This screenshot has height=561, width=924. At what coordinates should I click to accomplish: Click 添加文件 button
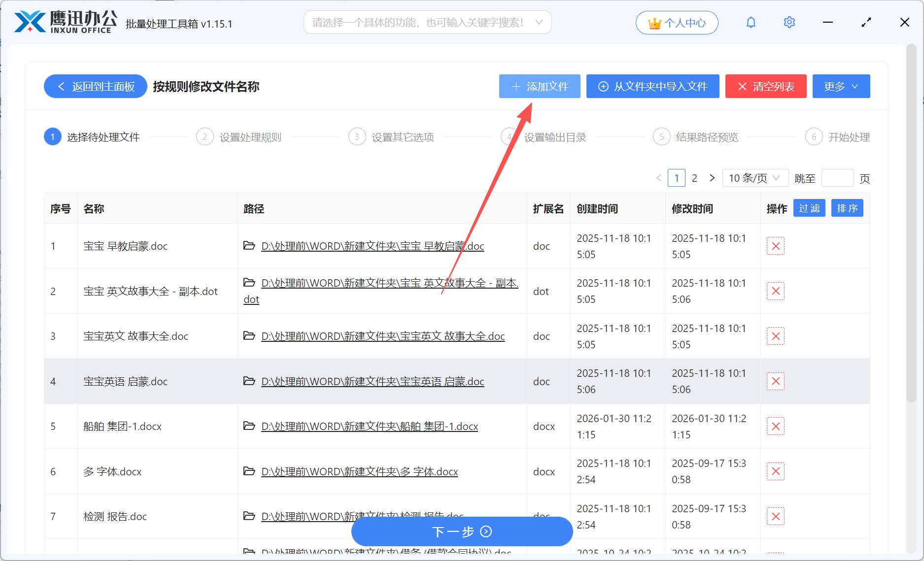click(x=540, y=86)
